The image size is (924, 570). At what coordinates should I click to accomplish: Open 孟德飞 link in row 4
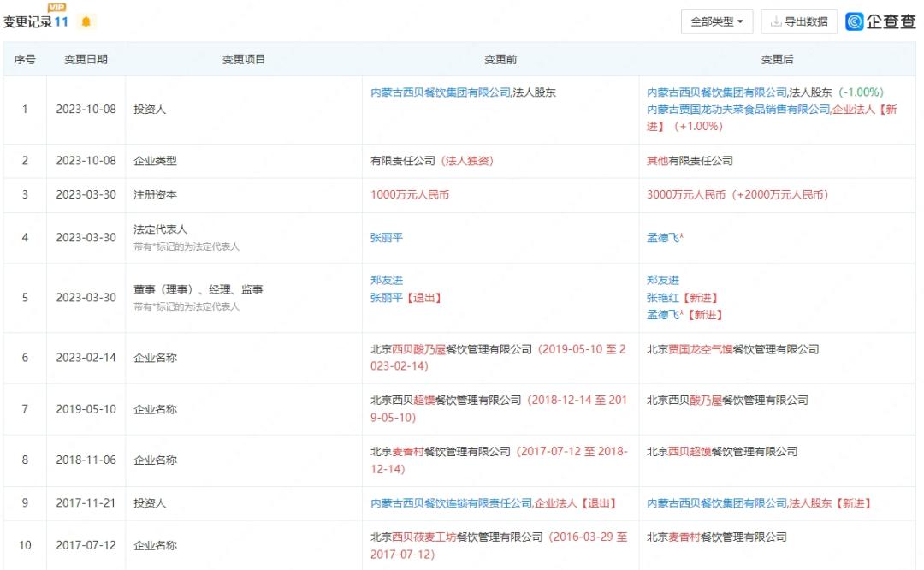click(x=663, y=238)
